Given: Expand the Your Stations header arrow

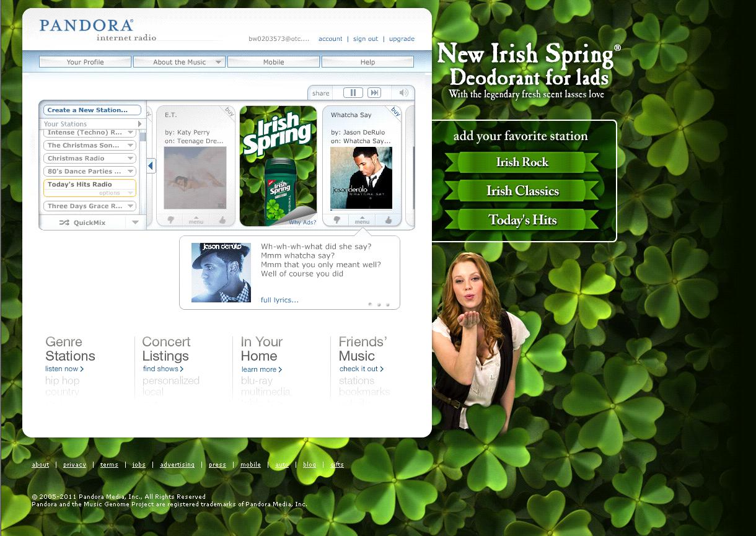Looking at the screenshot, I should 139,124.
